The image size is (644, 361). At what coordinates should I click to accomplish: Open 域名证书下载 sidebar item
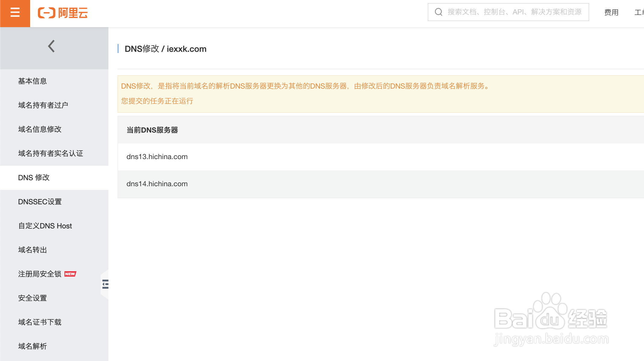pos(40,322)
